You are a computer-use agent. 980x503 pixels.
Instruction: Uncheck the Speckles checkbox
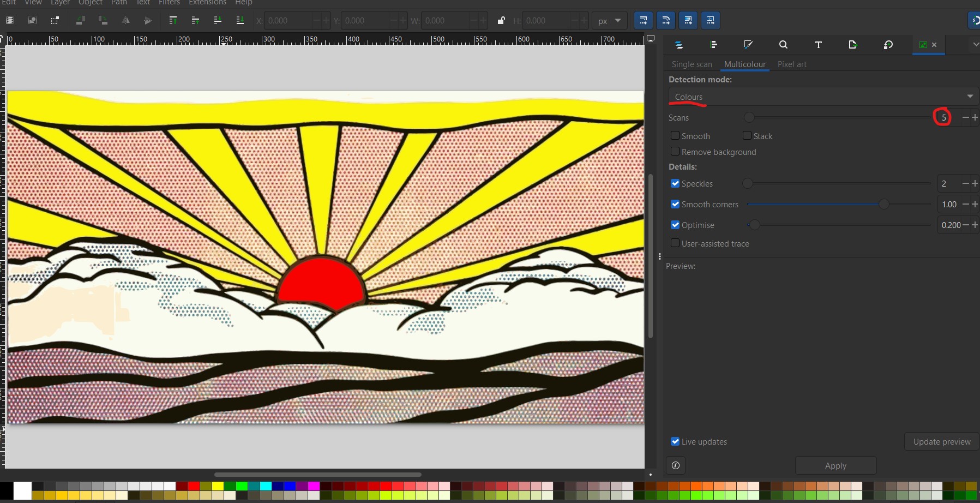click(x=675, y=183)
